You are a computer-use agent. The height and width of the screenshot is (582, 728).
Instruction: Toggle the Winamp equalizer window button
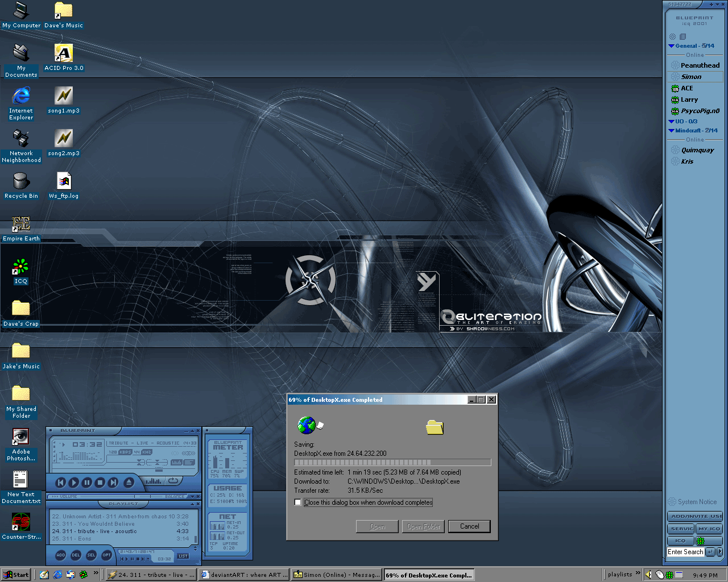(176, 462)
